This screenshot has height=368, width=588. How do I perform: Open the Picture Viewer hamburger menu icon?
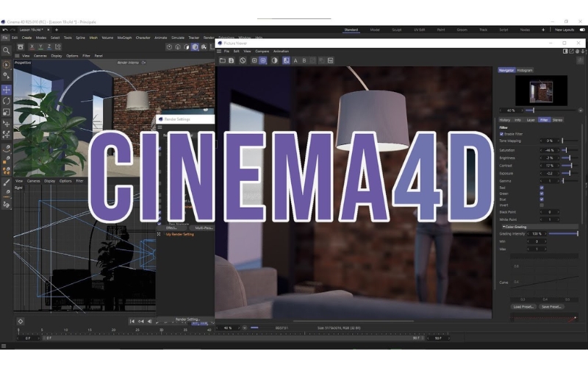click(x=219, y=52)
